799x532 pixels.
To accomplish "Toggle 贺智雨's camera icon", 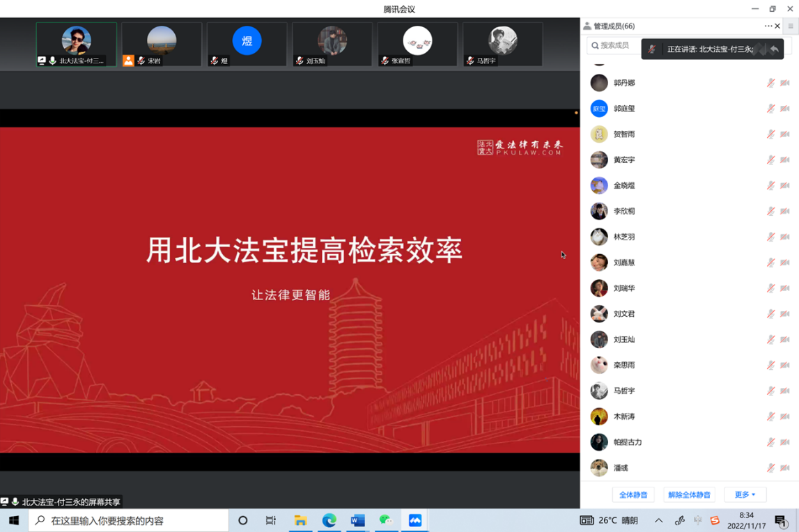I will [x=785, y=134].
